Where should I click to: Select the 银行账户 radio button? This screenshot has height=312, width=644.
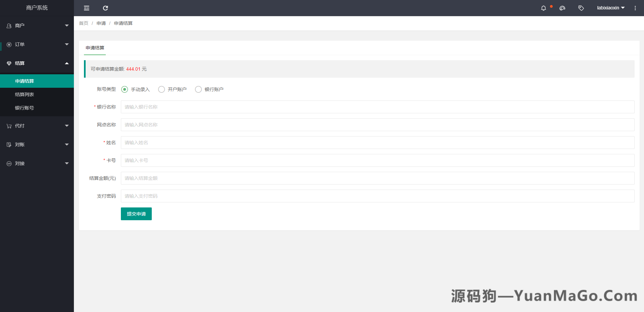coord(198,89)
